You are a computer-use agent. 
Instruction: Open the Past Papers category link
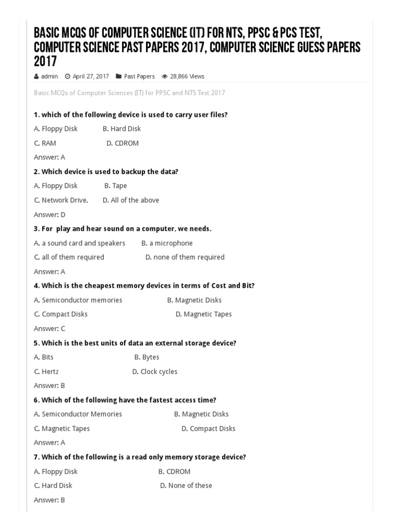139,76
